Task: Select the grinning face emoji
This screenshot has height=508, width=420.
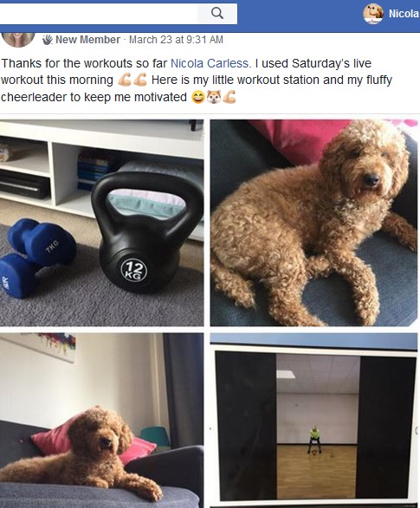Action: click(x=197, y=97)
